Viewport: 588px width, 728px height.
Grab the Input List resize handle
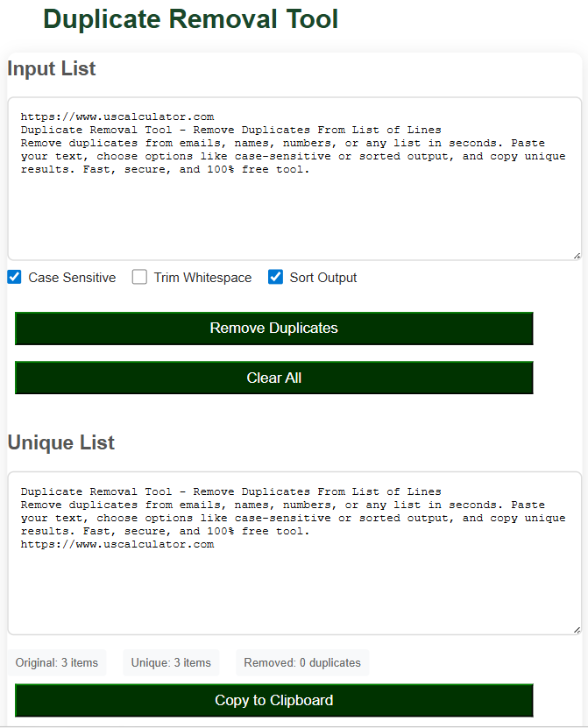577,256
